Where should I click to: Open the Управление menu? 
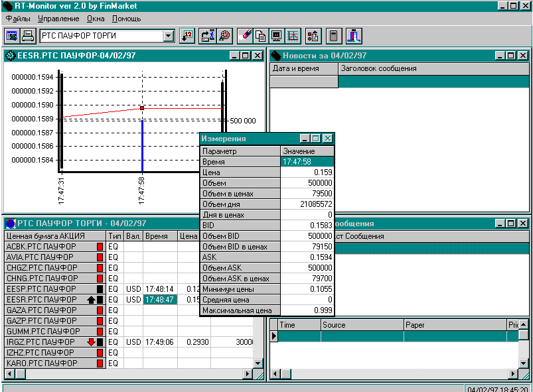[x=58, y=19]
